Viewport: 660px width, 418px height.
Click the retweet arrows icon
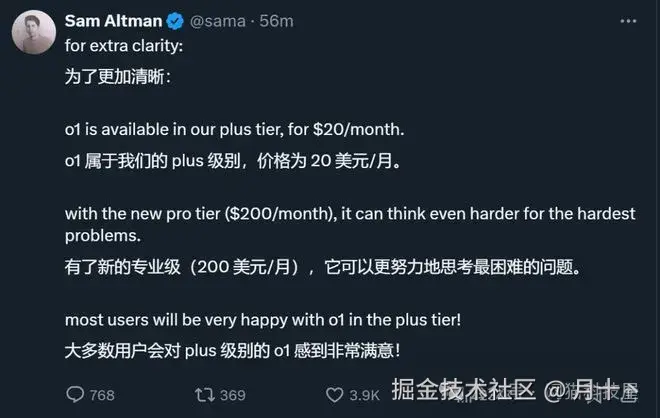pos(202,395)
